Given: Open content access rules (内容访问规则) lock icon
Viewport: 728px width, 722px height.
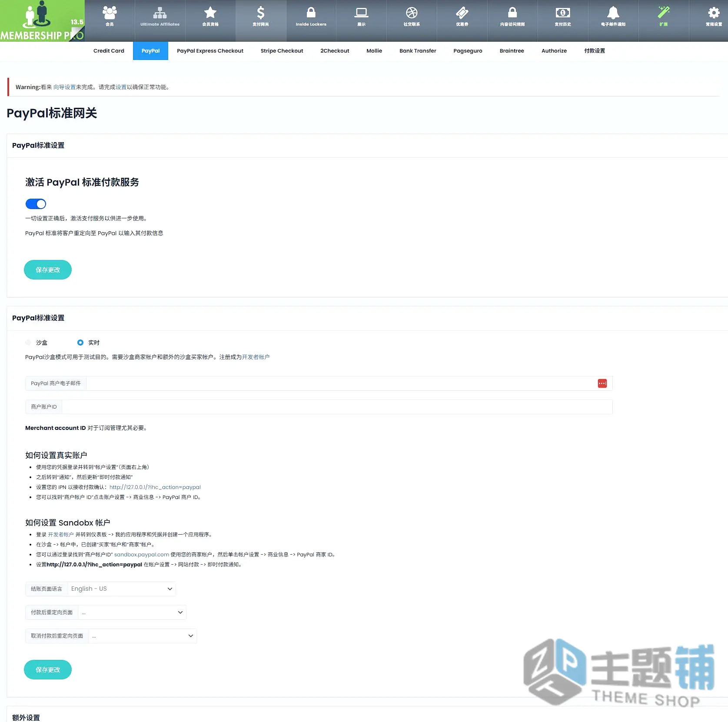Looking at the screenshot, I should (512, 17).
